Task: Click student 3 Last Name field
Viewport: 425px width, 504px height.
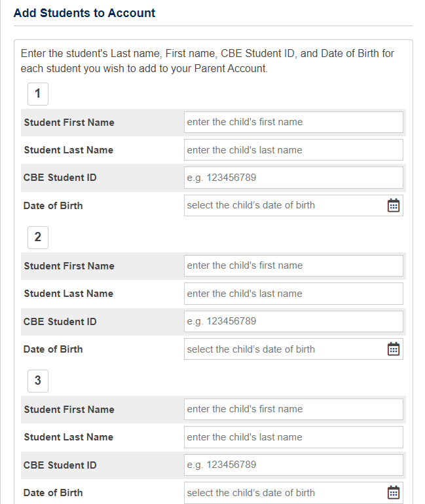Action: (x=293, y=437)
